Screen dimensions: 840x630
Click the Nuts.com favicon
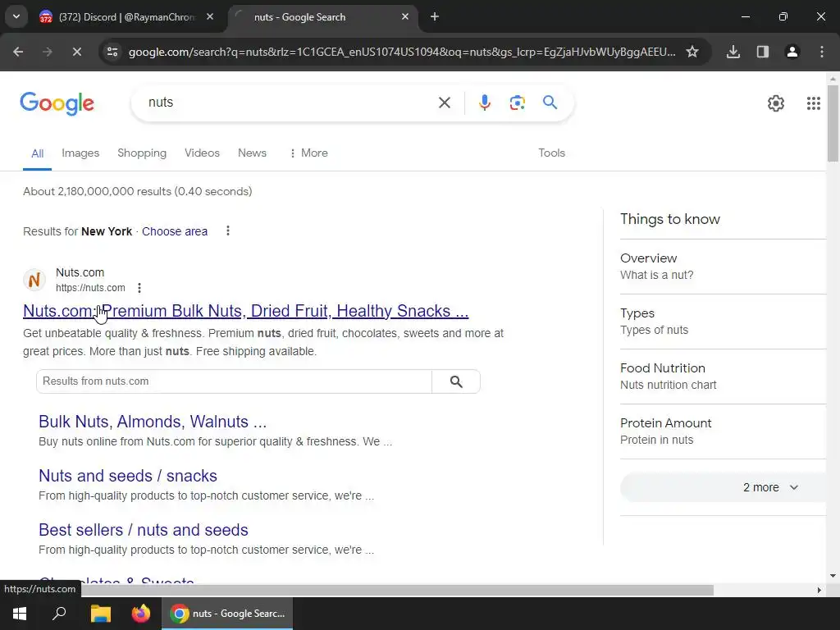[34, 280]
